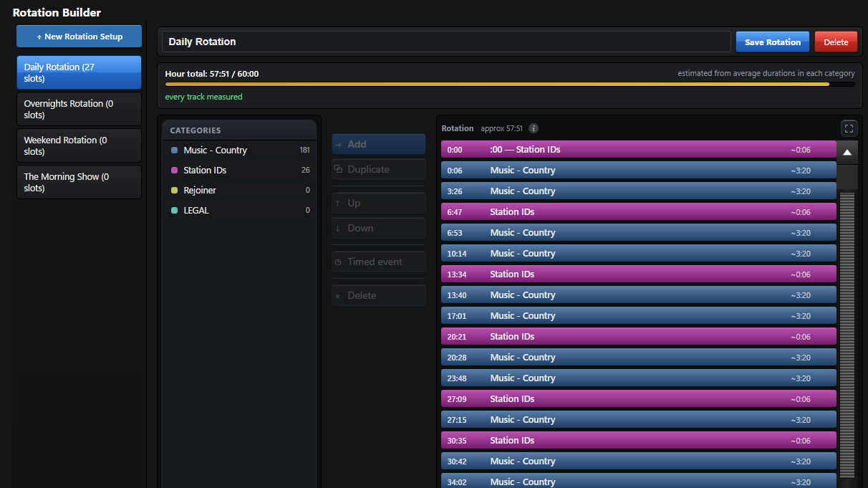Click the Duplicate slot button

(379, 169)
